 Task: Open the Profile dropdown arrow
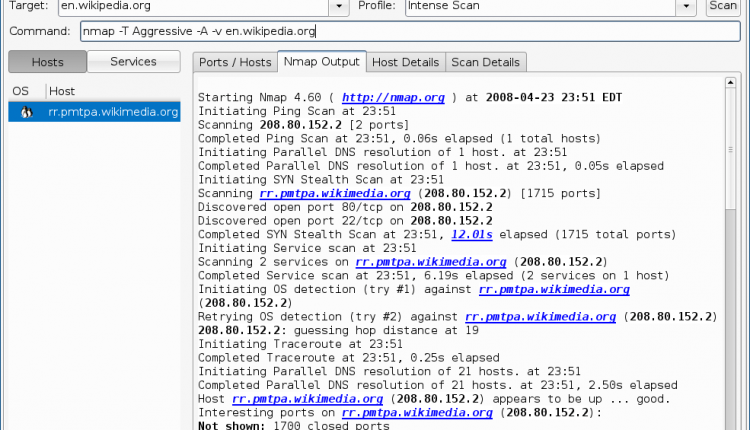686,6
